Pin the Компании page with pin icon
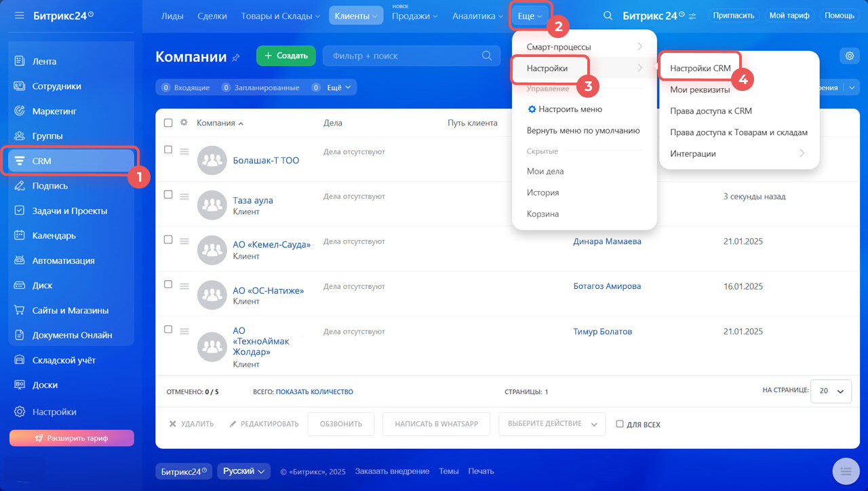The image size is (868, 491). pyautogui.click(x=236, y=58)
